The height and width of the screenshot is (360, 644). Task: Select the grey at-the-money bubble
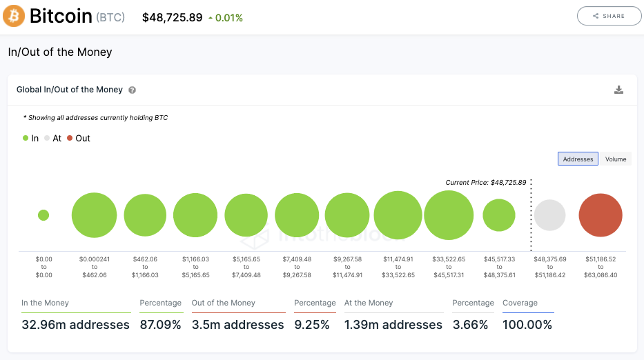(549, 215)
